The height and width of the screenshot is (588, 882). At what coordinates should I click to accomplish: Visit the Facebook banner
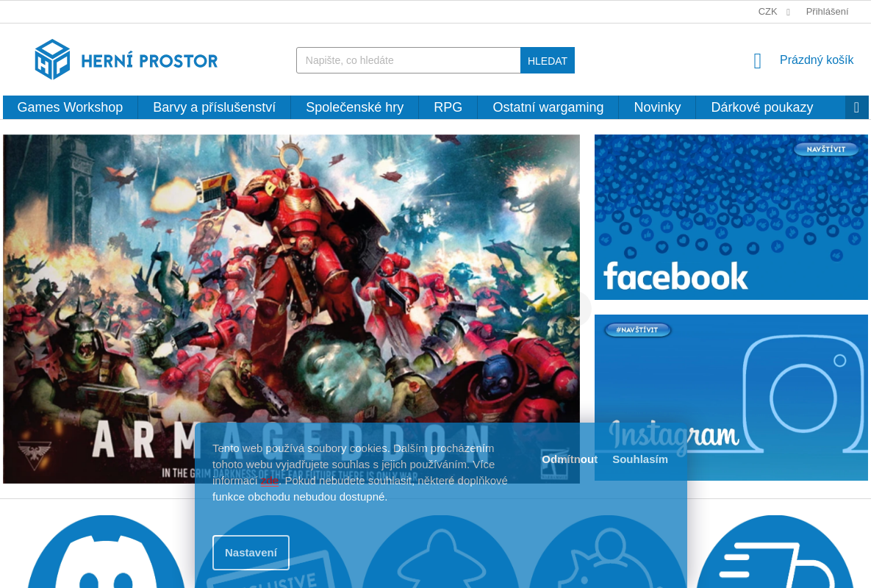[x=731, y=217]
